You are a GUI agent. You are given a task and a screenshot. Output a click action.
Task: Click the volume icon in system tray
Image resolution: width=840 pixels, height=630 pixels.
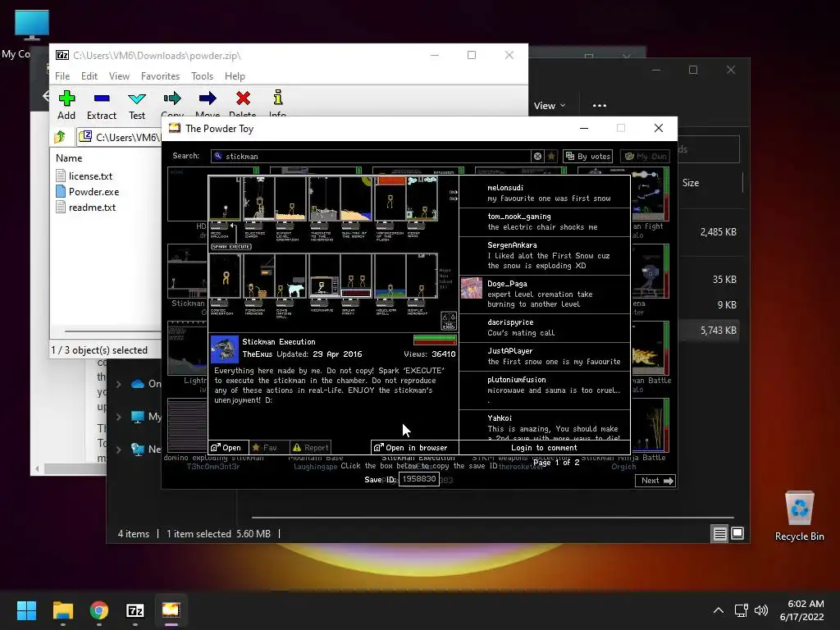760,609
